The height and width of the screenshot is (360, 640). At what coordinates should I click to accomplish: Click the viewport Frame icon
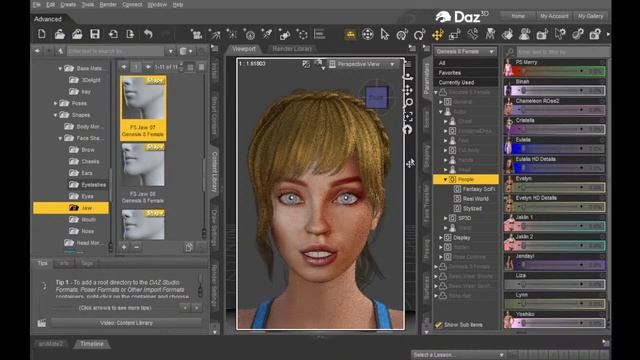[408, 116]
